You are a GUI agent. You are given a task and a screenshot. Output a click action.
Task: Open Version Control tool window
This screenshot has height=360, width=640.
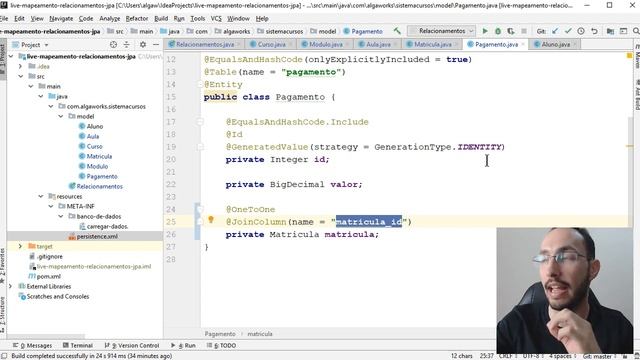point(131,345)
